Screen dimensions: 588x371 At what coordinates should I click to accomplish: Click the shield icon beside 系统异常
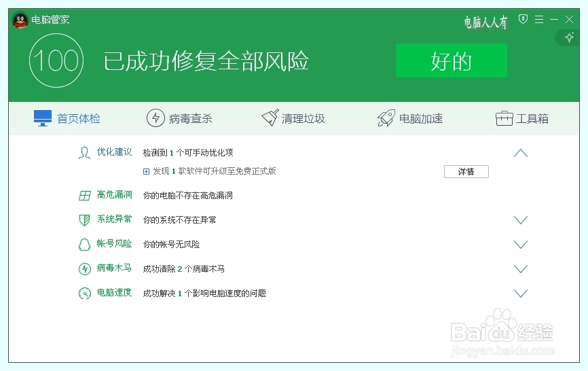(x=84, y=220)
